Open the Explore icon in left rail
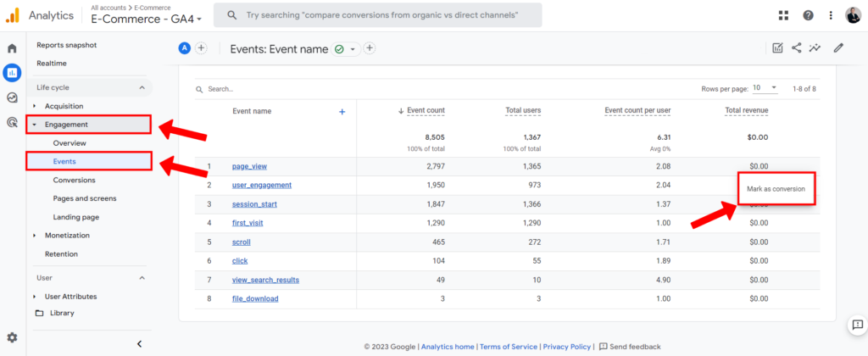This screenshot has width=868, height=356. pos(12,97)
